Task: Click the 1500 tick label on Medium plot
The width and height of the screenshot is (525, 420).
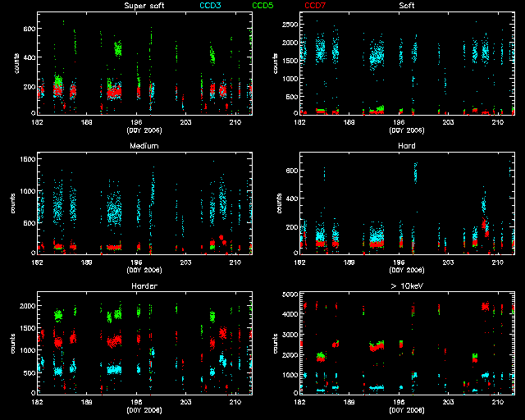Action: tap(27, 159)
